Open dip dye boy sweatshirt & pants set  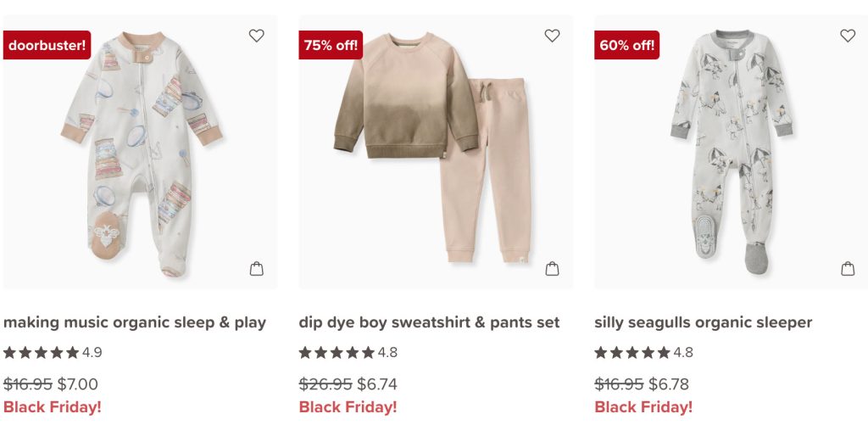click(x=429, y=322)
